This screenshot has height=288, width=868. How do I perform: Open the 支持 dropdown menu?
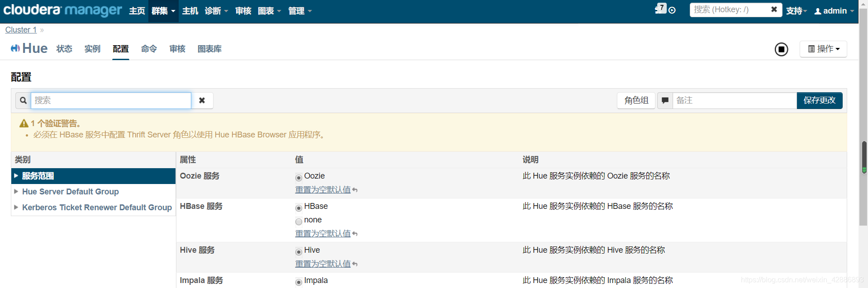click(797, 11)
